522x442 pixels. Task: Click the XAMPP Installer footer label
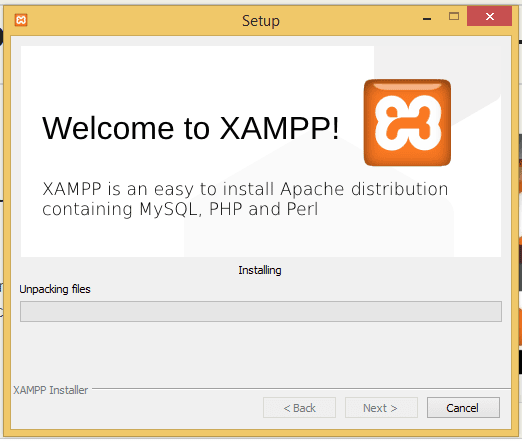(x=51, y=390)
